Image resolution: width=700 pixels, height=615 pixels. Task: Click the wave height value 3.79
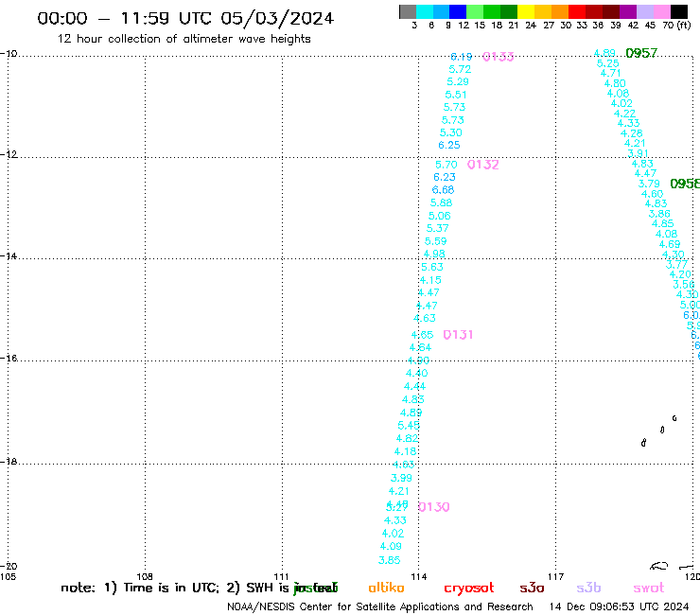pos(649,184)
